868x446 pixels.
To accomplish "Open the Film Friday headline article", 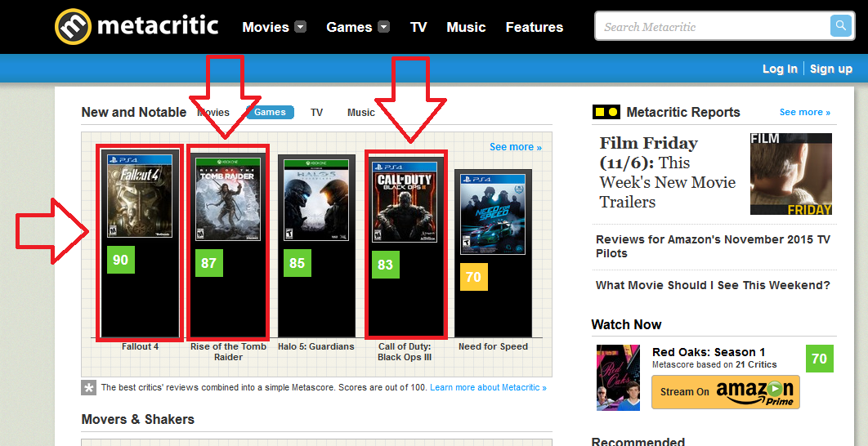I will 668,172.
